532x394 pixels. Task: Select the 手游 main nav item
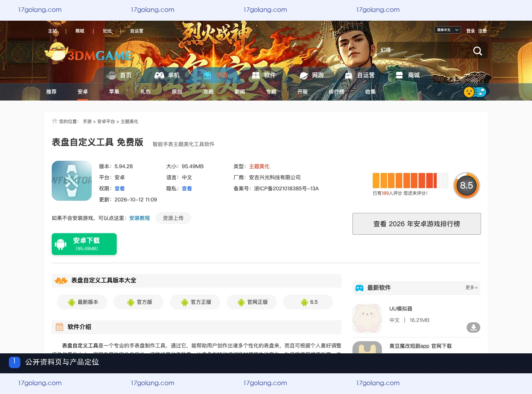click(215, 75)
